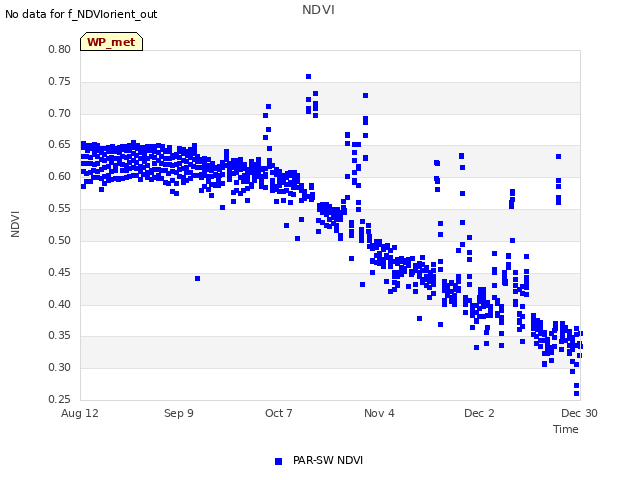Click the 0.80 y-axis tick label
Viewport: 640px width, 480px height.
60,49
